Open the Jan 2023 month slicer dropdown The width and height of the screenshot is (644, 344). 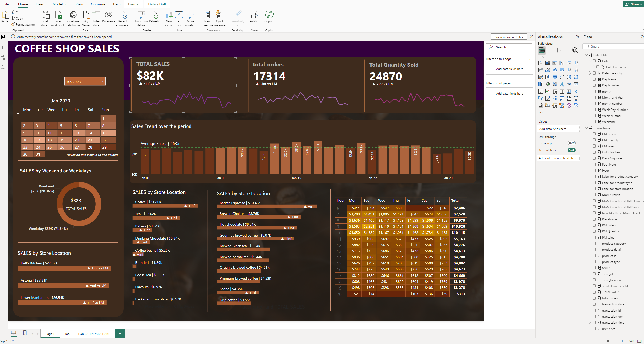click(85, 81)
